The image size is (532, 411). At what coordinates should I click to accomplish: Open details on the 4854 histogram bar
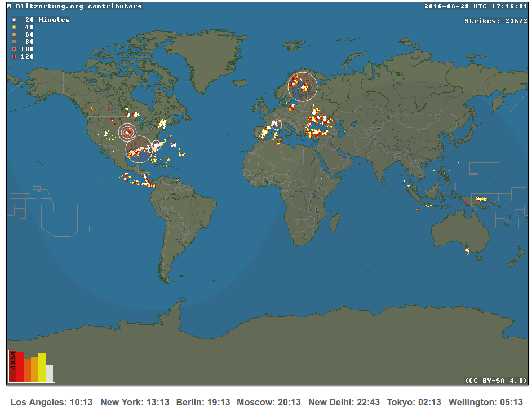pyautogui.click(x=13, y=366)
